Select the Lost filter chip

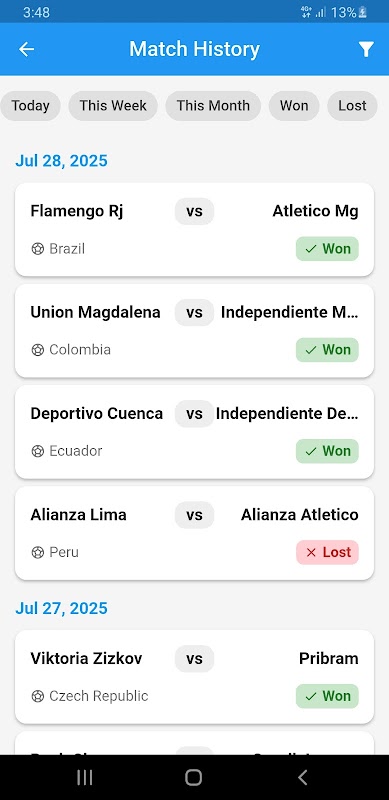(352, 106)
